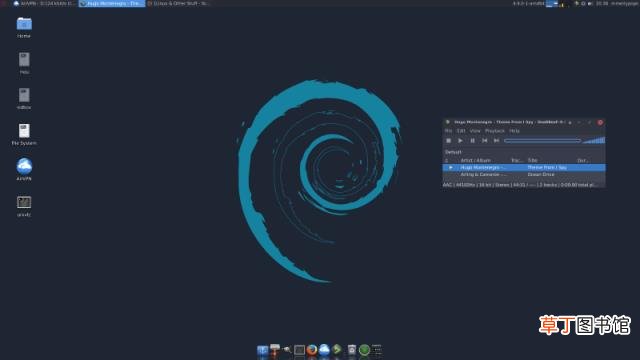Open the trash dock icon

pyautogui.click(x=351, y=350)
